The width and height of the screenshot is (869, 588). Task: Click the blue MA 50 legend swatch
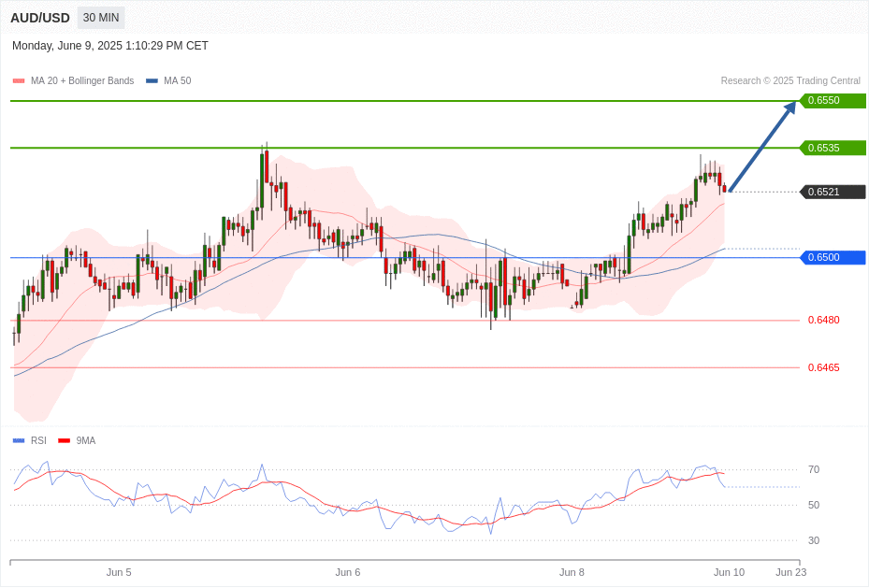pos(152,80)
